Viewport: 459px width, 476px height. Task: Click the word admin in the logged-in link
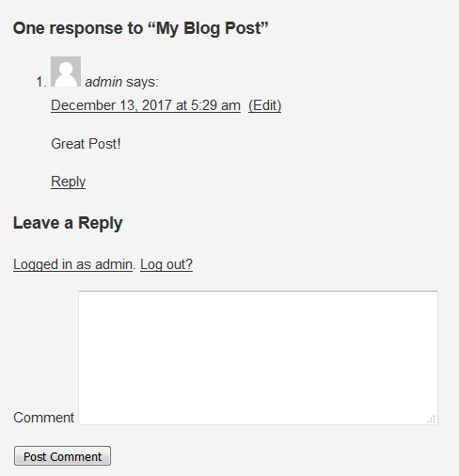[114, 264]
